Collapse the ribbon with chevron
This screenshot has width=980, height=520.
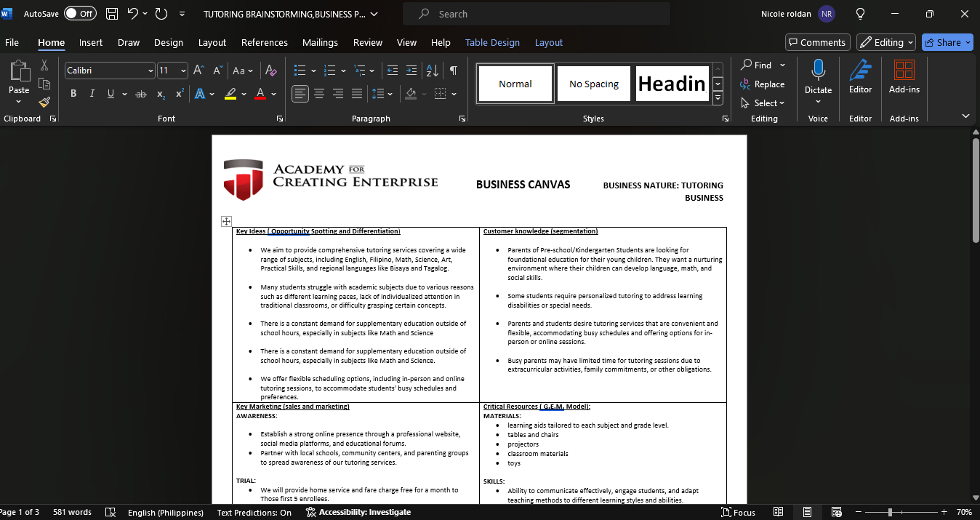(x=965, y=116)
